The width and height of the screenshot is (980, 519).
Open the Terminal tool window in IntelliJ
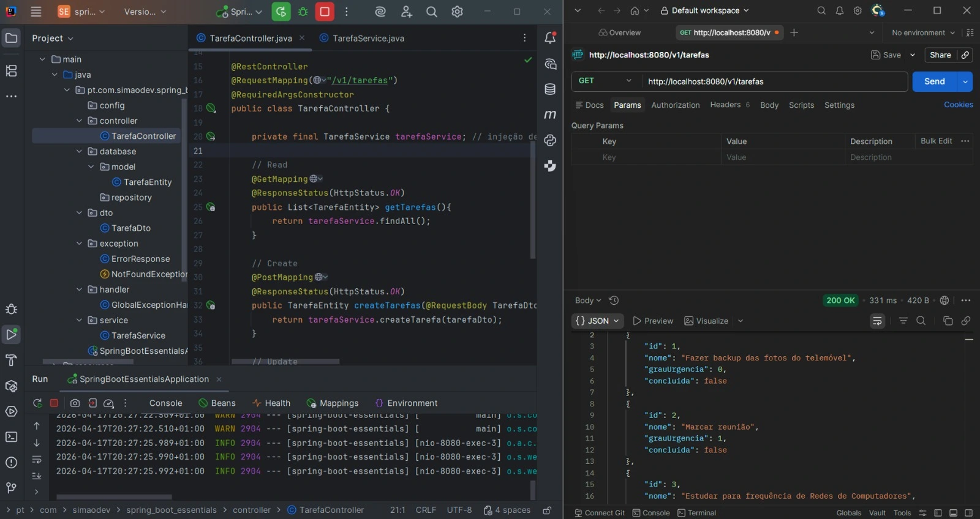coord(11,437)
